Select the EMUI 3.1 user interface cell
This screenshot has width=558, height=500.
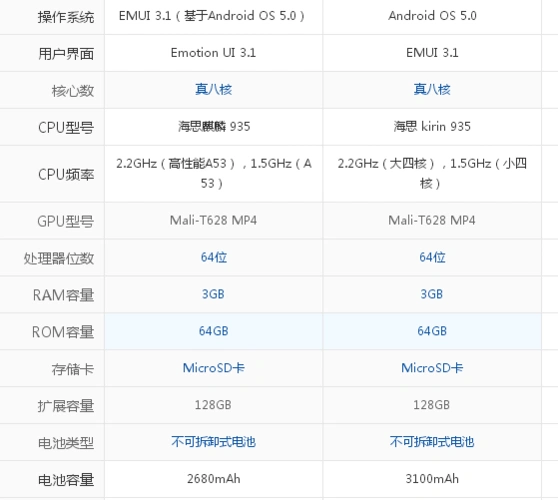tap(432, 53)
